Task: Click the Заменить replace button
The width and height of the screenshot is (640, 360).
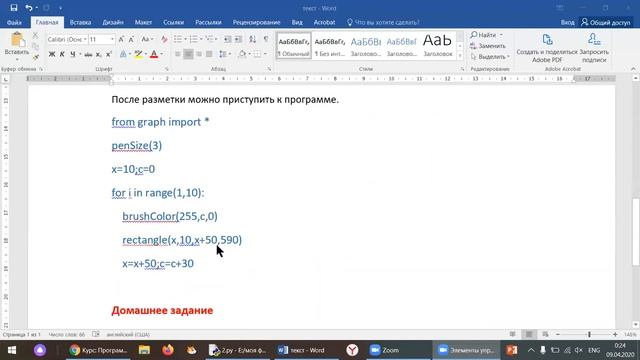Action: [x=488, y=46]
